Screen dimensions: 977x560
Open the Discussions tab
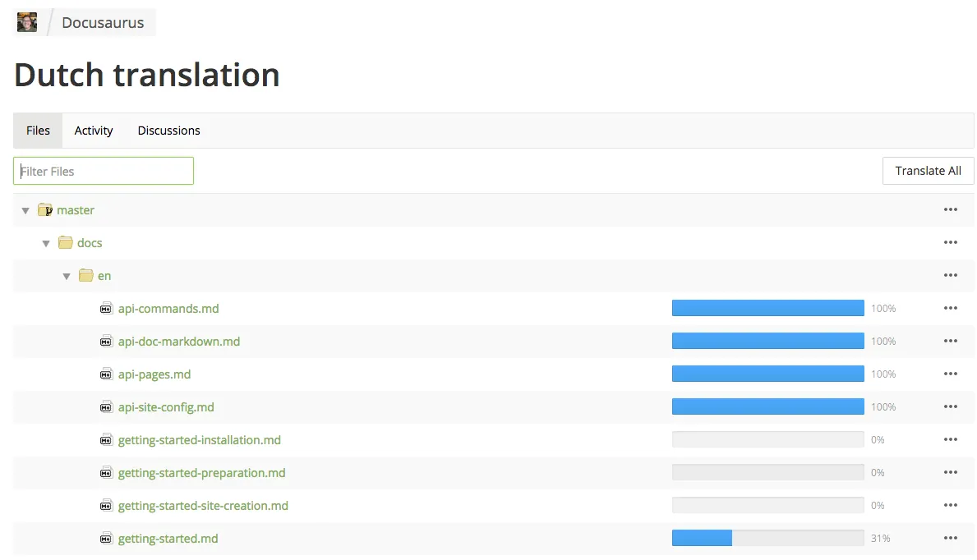168,131
